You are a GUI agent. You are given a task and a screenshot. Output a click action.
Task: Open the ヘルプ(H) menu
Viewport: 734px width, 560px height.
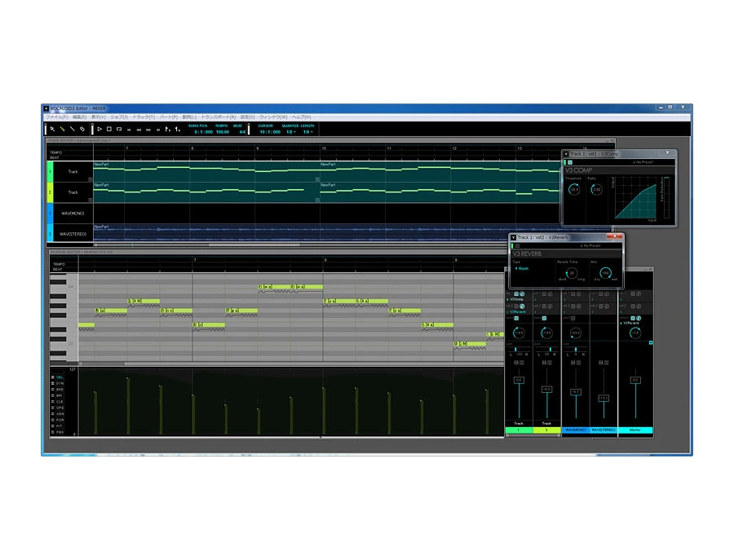tap(302, 117)
